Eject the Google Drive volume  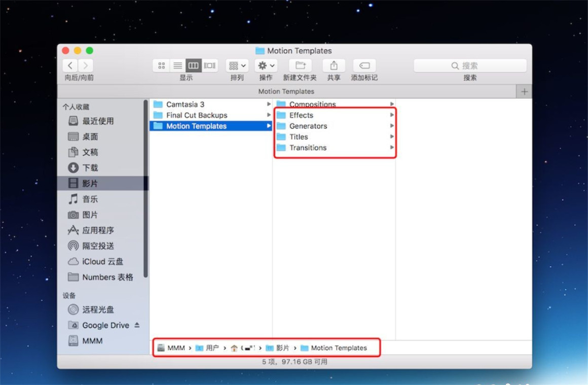pyautogui.click(x=137, y=325)
